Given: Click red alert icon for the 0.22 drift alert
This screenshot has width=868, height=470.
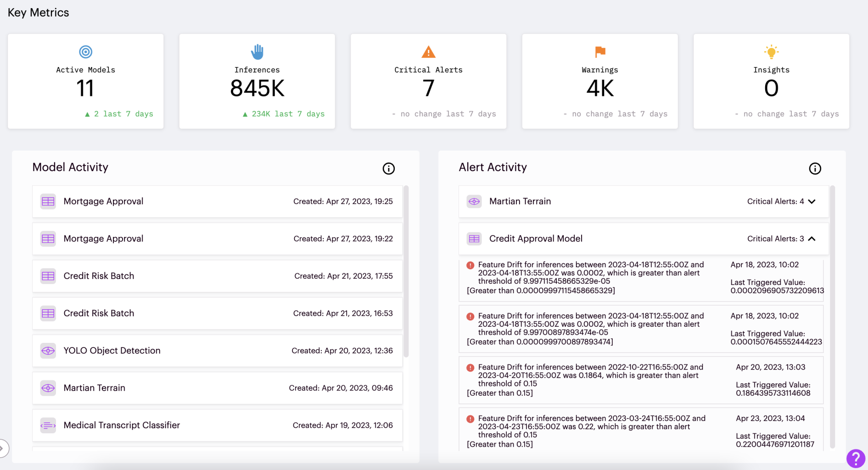Looking at the screenshot, I should [470, 419].
